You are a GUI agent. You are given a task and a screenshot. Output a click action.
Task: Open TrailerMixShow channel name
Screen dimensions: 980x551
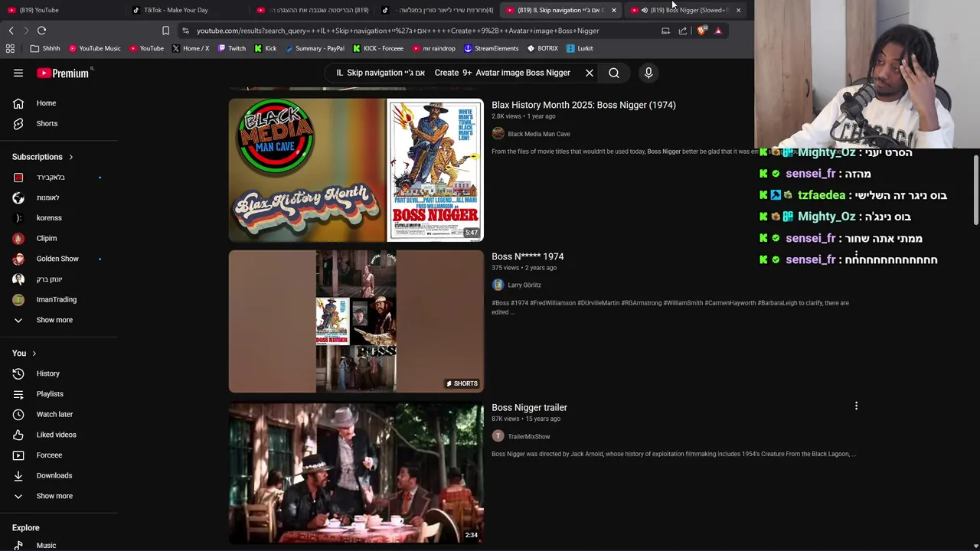[529, 436]
